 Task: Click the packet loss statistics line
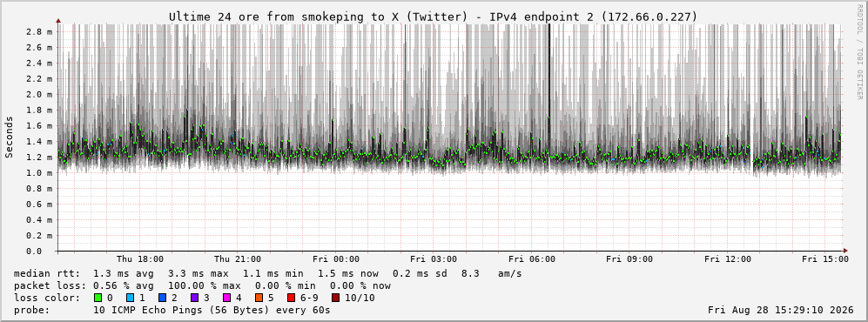[x=203, y=285]
